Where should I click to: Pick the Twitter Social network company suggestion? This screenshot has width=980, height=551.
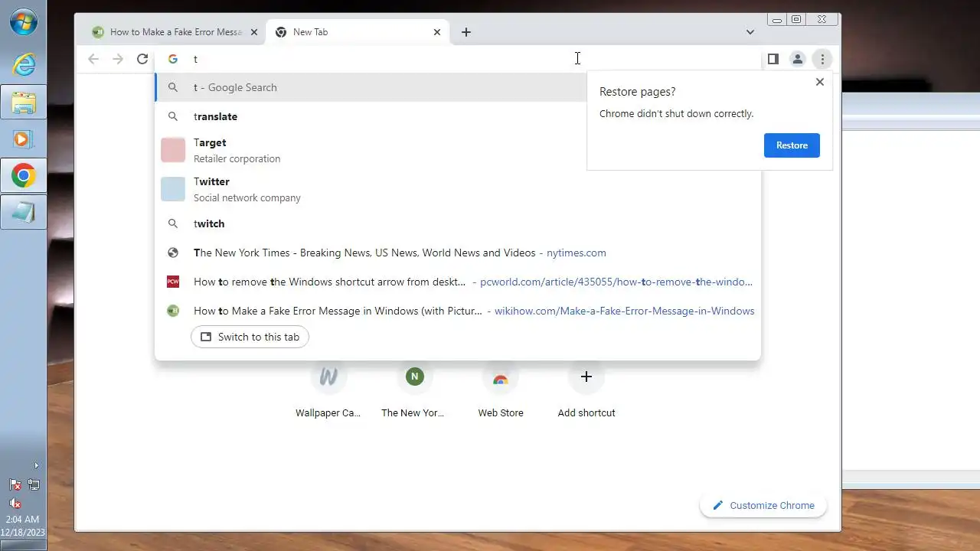pyautogui.click(x=458, y=189)
